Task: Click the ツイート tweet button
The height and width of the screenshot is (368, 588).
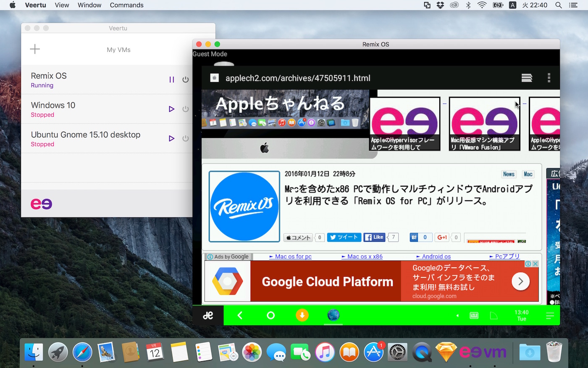Action: (344, 237)
